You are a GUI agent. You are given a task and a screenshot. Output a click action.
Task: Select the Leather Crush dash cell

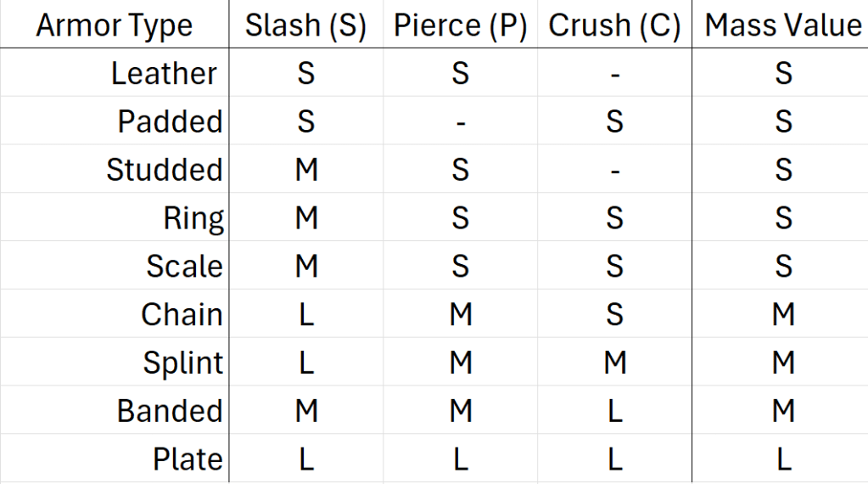click(x=614, y=74)
